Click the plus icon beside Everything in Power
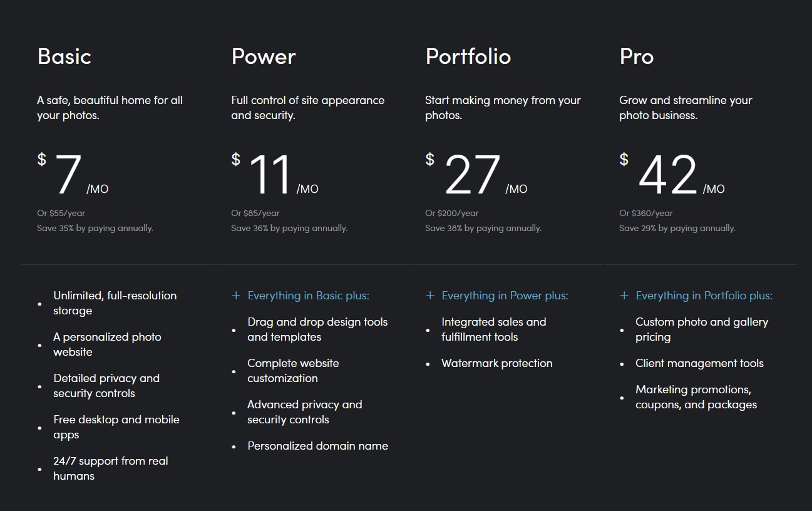 click(430, 296)
